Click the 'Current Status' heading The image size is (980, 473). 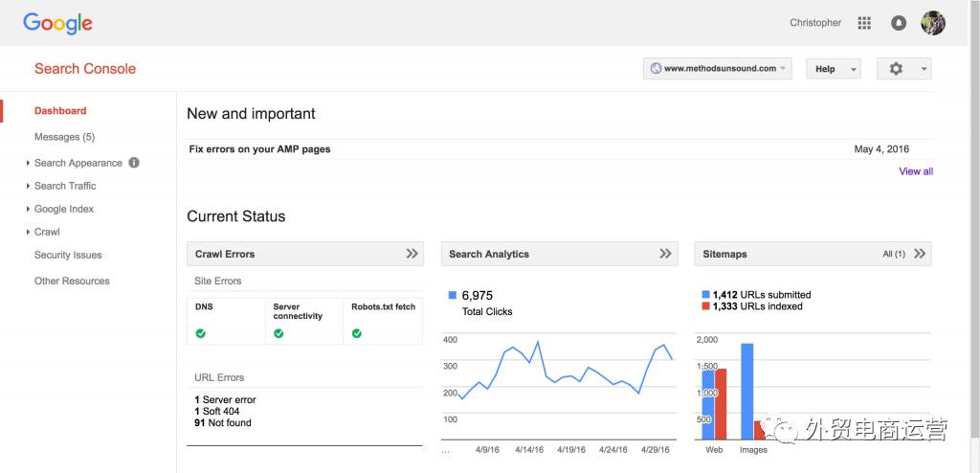(236, 216)
